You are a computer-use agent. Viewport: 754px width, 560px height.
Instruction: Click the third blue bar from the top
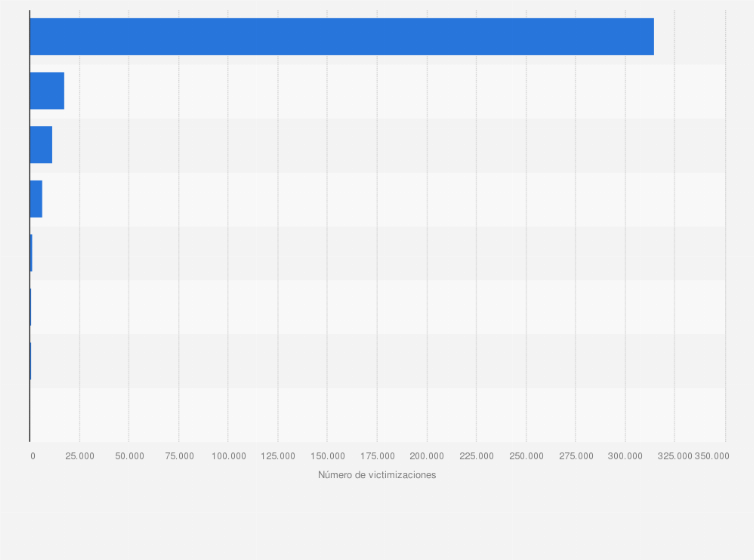pos(41,145)
